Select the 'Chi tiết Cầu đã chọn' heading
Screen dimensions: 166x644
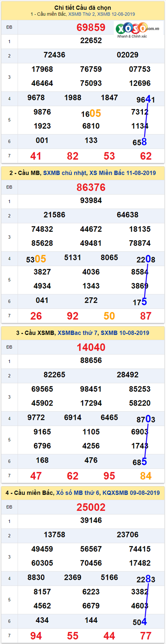pos(83,8)
